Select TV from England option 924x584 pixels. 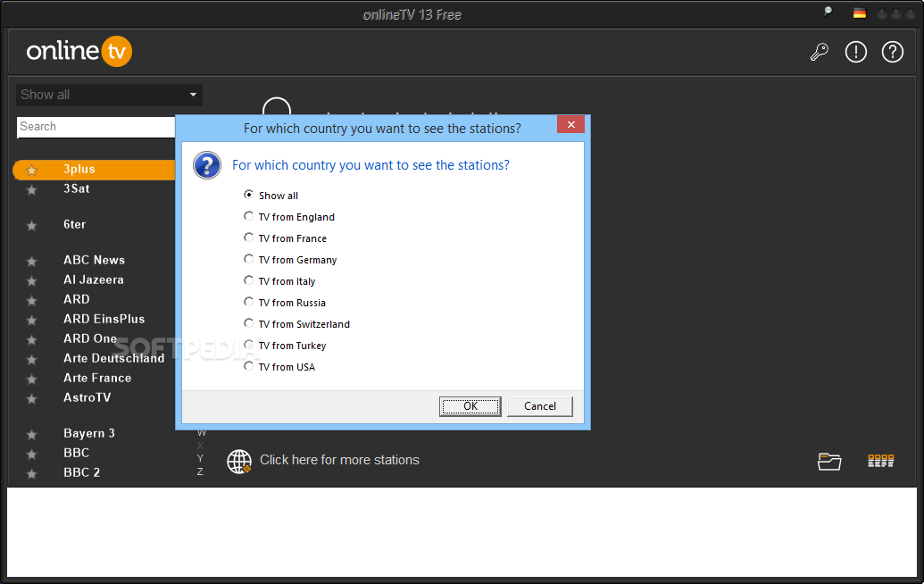[249, 216]
